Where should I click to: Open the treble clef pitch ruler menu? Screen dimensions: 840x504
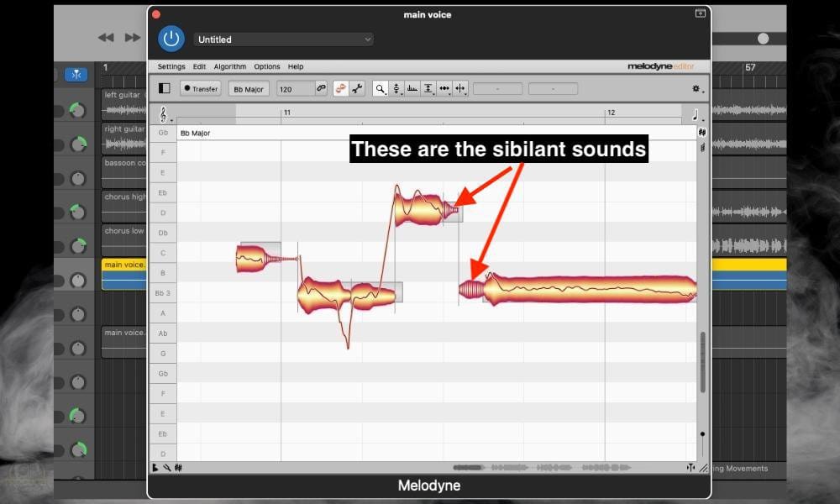[164, 114]
